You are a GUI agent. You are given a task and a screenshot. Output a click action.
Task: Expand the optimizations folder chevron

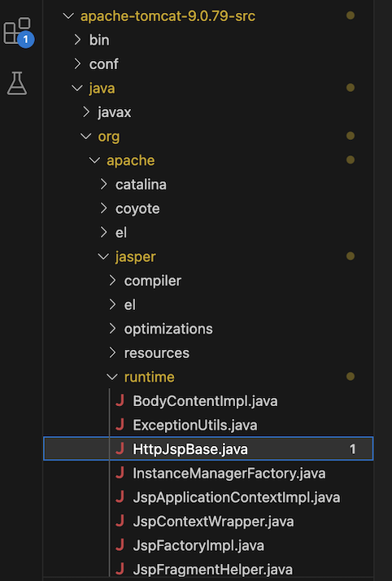click(x=113, y=329)
